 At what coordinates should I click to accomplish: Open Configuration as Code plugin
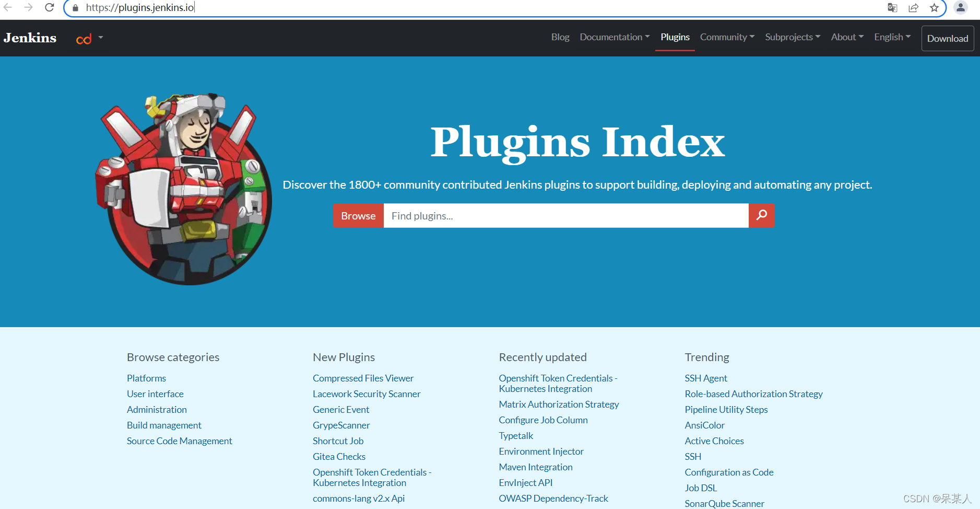(x=729, y=472)
